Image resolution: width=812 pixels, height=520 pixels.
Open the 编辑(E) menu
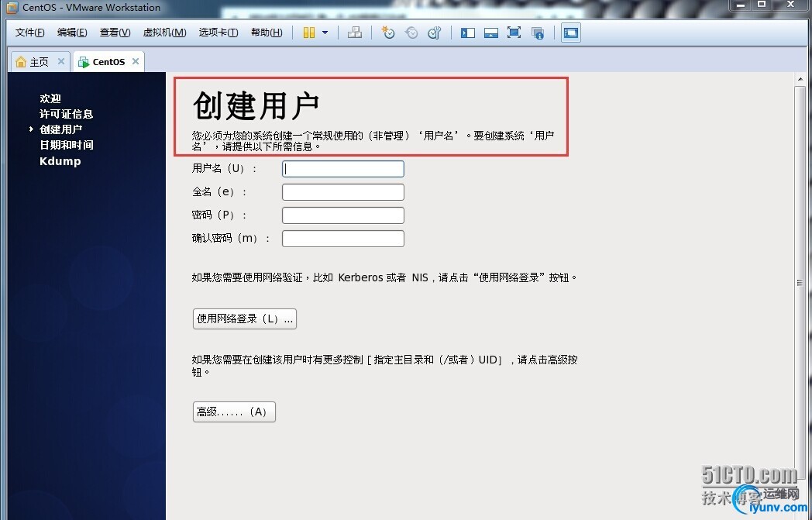[72, 33]
